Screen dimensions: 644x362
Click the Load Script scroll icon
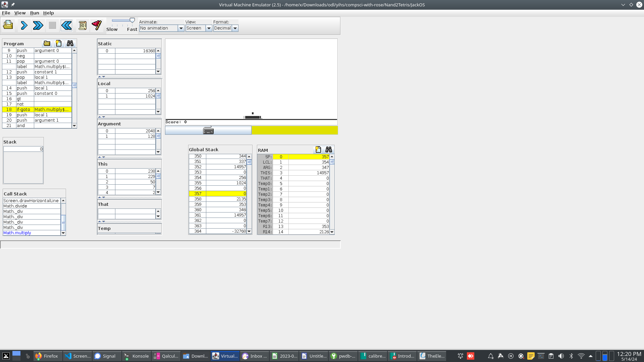coord(82,25)
